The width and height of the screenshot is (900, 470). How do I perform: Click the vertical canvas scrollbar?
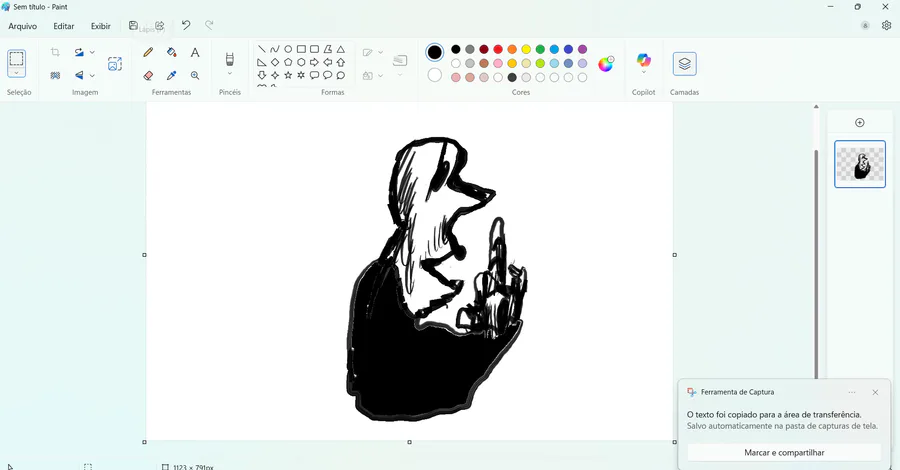click(x=816, y=264)
